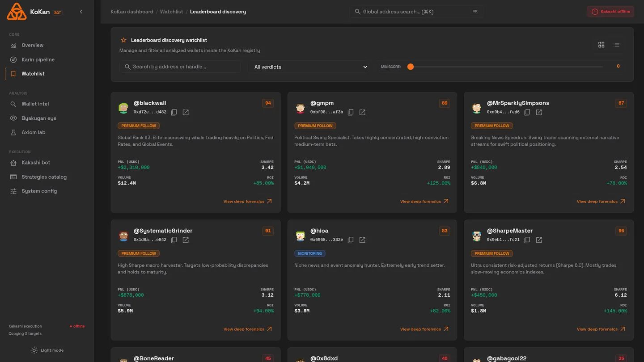This screenshot has width=644, height=362.
Task: Click @blackwall avatar thumbnail
Action: 123,108
